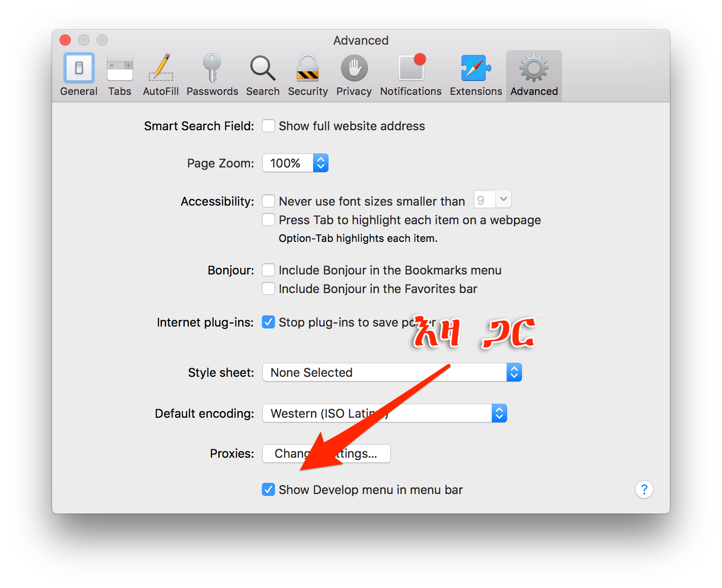Open the minimum font size dropdown
The image size is (722, 588).
click(x=493, y=200)
